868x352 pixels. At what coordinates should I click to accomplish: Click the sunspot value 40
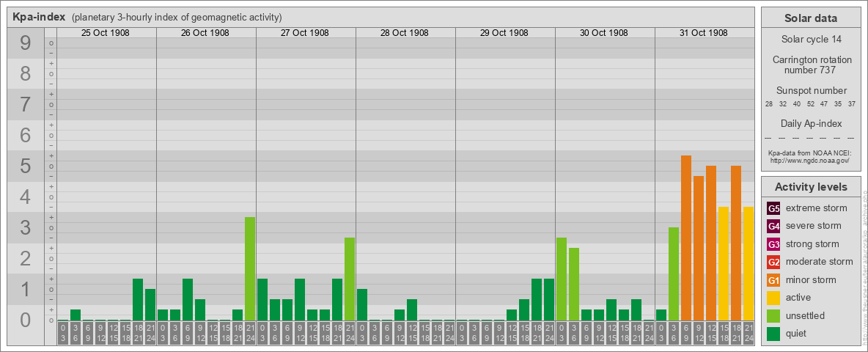[x=797, y=104]
